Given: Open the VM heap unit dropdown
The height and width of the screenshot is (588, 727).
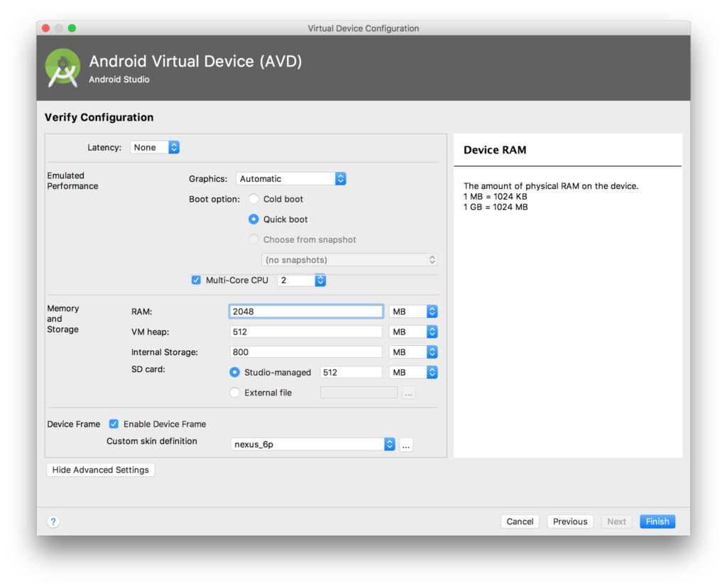Looking at the screenshot, I should (413, 332).
